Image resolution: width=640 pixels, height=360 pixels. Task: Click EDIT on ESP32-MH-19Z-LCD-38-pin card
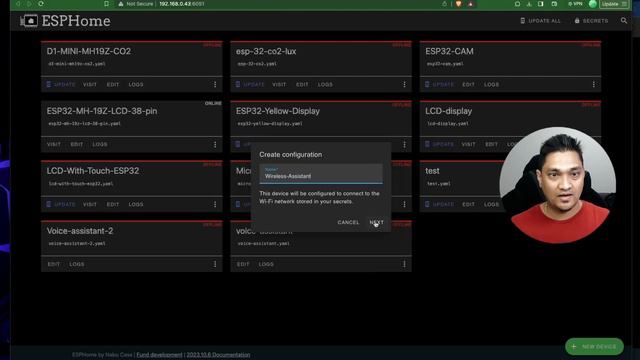coord(77,144)
